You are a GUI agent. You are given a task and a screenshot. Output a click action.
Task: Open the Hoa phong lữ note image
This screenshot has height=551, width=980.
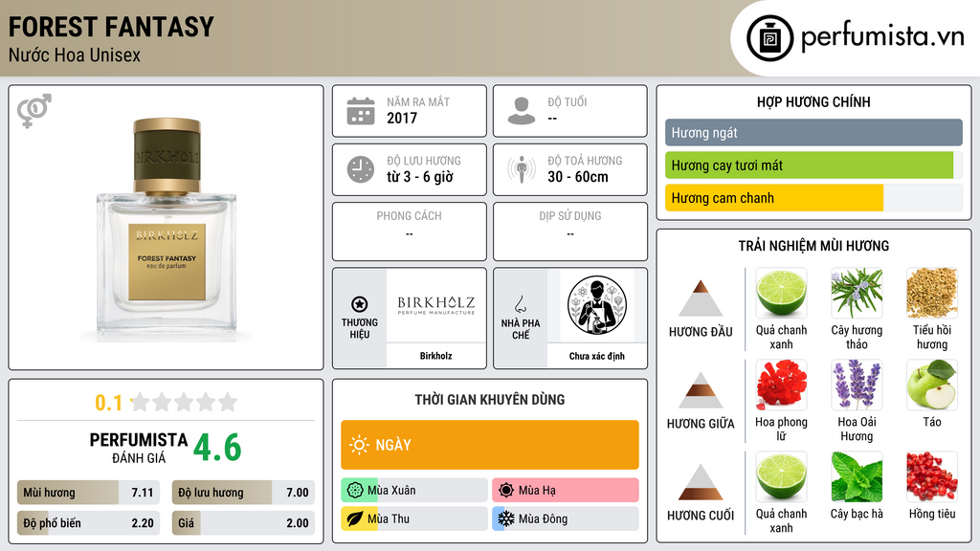[x=781, y=385]
